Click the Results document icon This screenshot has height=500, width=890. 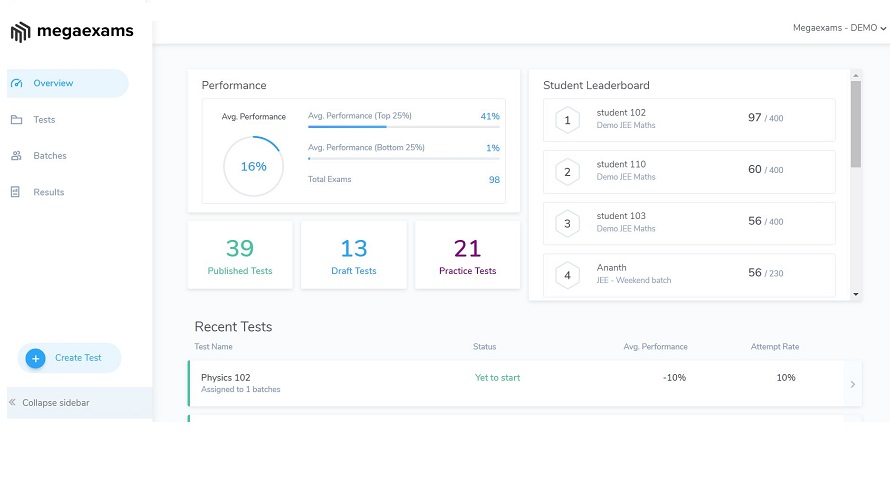(x=17, y=192)
